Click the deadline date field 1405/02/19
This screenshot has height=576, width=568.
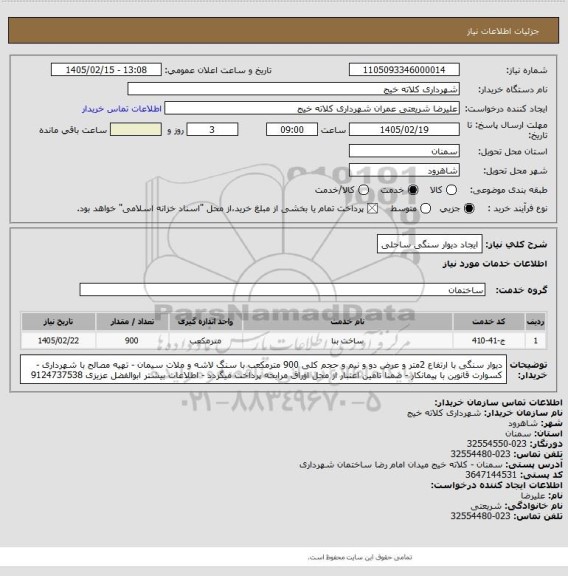404,130
